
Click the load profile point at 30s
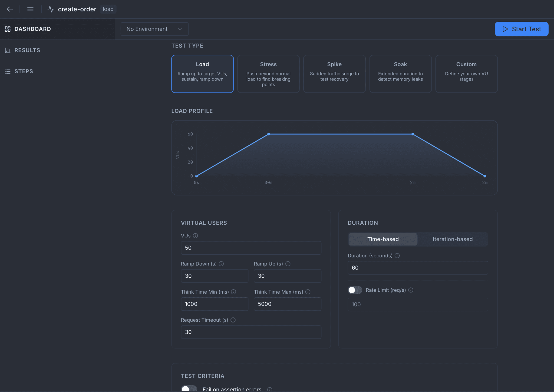[x=269, y=134]
